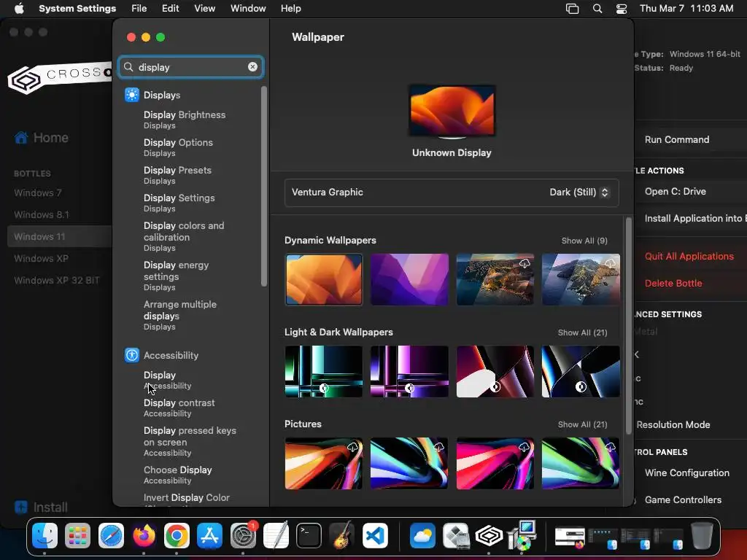Click the Install icon in CrossOver window
The width and height of the screenshot is (747, 560).
tap(21, 507)
